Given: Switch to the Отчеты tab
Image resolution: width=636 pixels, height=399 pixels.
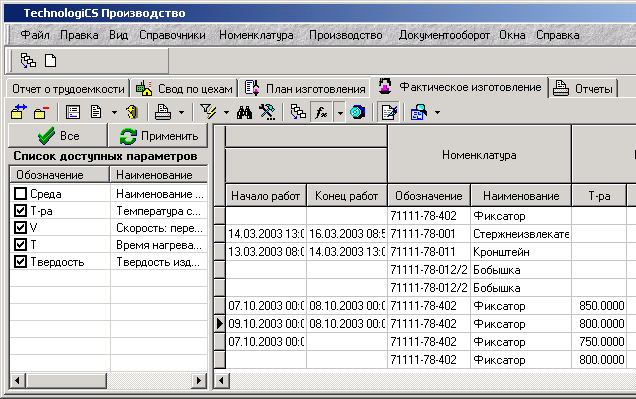Looking at the screenshot, I should click(583, 89).
